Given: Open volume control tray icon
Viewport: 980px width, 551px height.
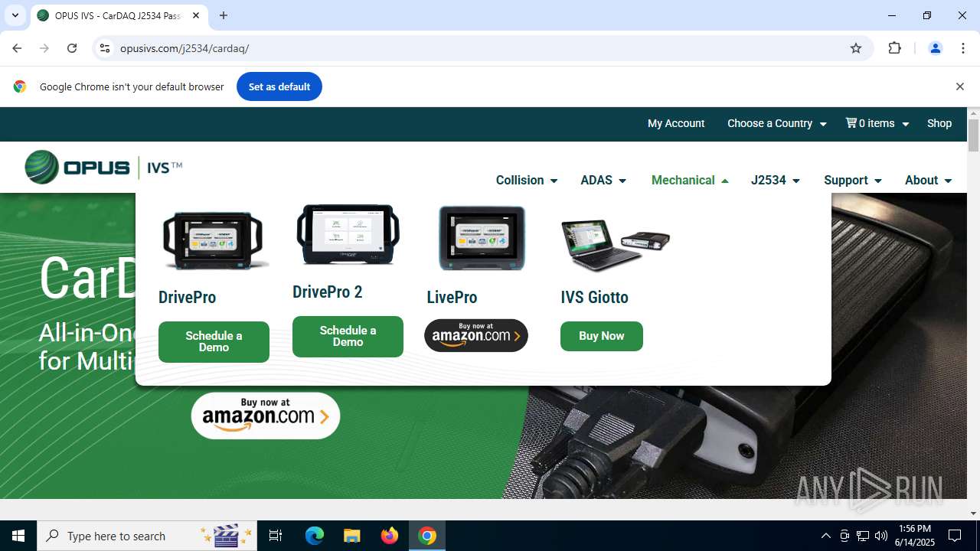Looking at the screenshot, I should 881,536.
